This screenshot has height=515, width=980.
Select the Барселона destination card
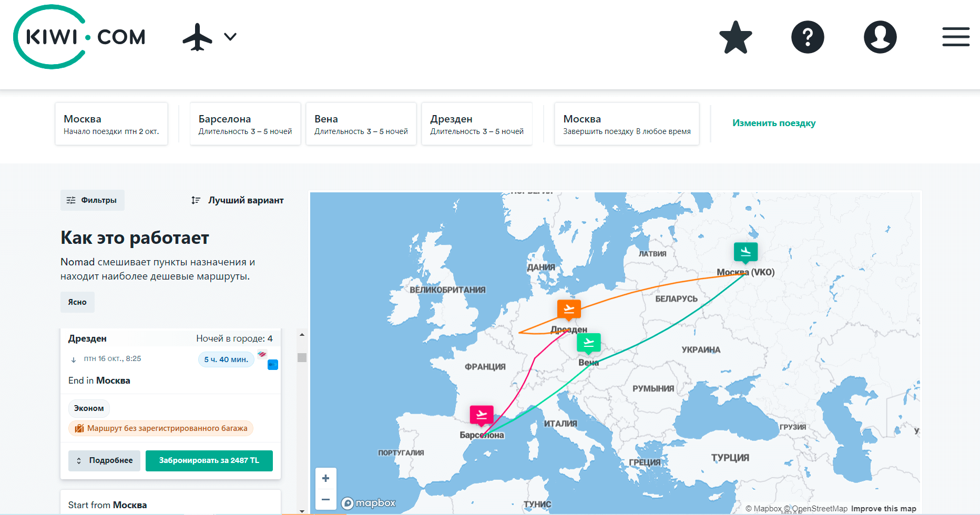tap(245, 124)
